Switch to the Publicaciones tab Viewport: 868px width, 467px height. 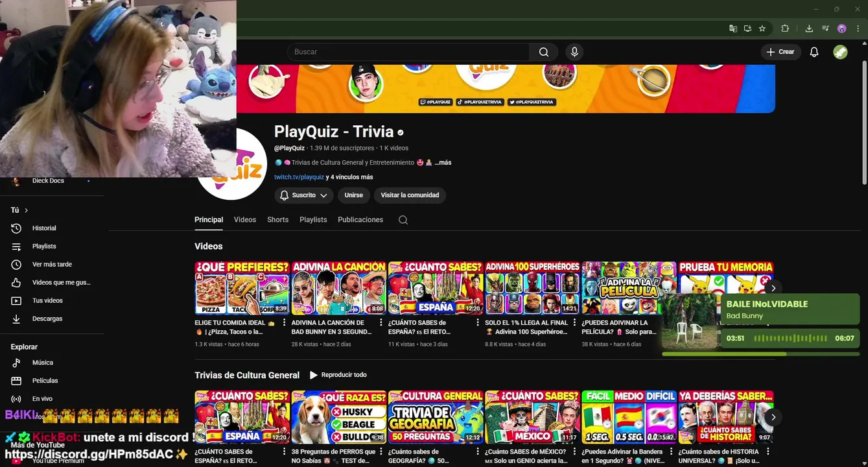tap(360, 220)
